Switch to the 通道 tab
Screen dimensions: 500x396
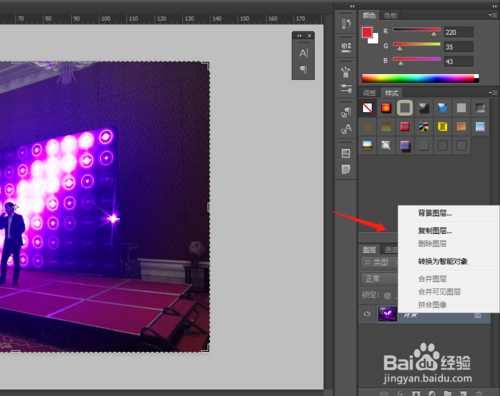(x=390, y=249)
